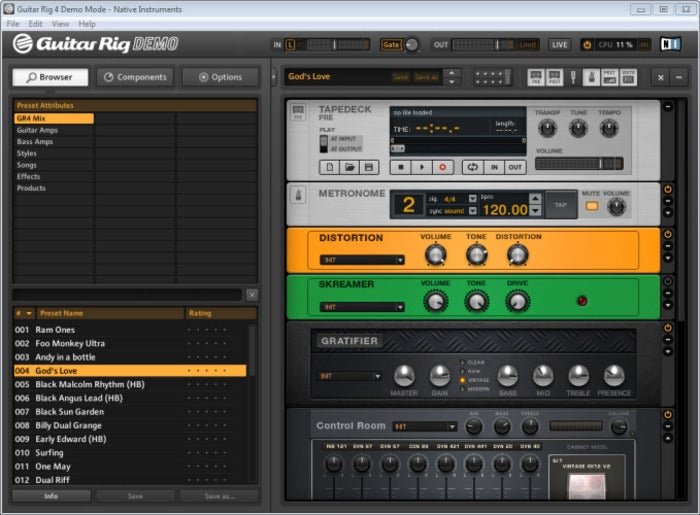The height and width of the screenshot is (515, 700).
Task: Click the output level OUT slider
Action: (483, 45)
